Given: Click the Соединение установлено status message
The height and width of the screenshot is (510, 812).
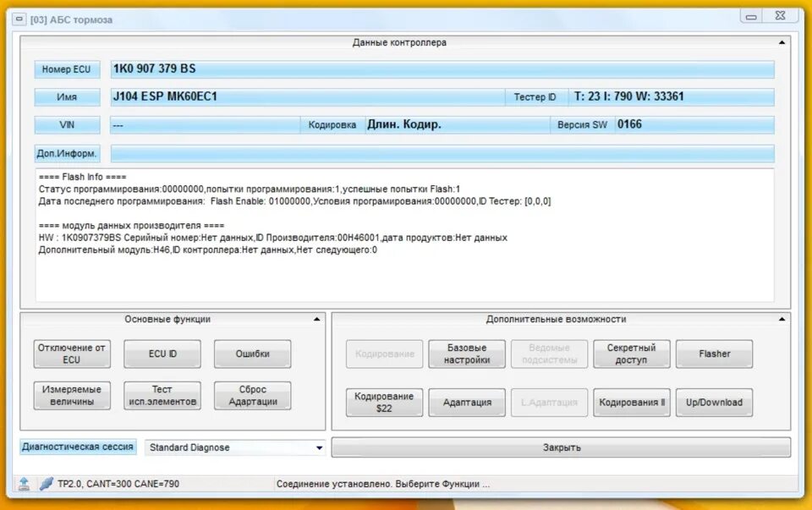Looking at the screenshot, I should [383, 484].
